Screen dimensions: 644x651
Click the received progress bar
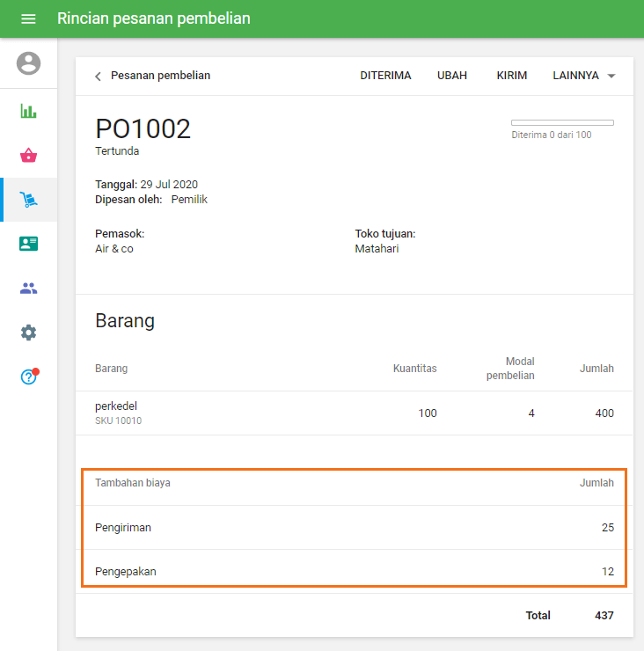(562, 122)
